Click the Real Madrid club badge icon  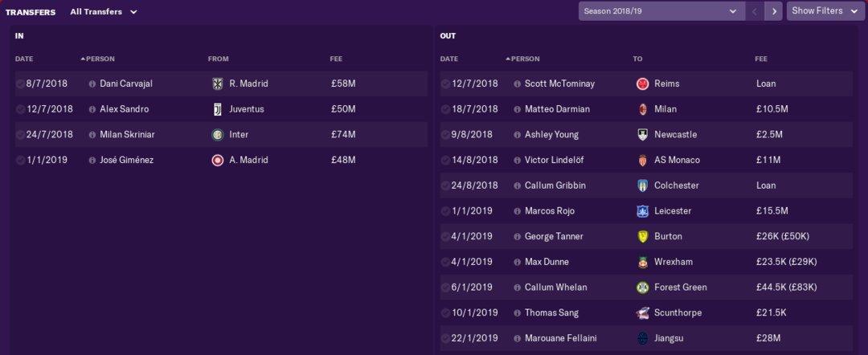click(217, 84)
